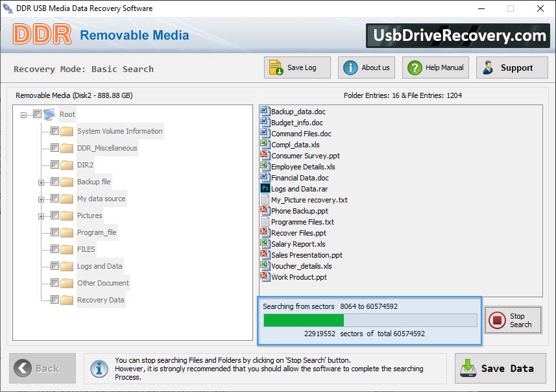Click the System Volume Information folder icon
Screen dimensions: 556x392
[x=66, y=131]
